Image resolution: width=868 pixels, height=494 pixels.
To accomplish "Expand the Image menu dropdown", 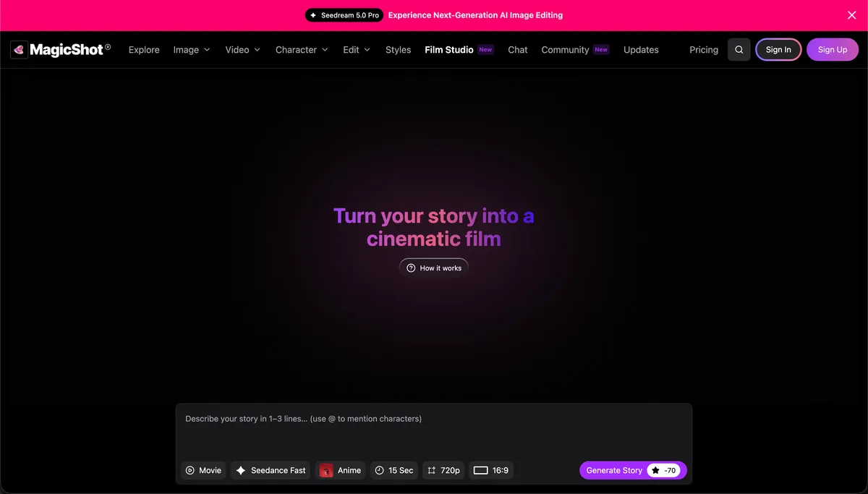I will point(192,50).
